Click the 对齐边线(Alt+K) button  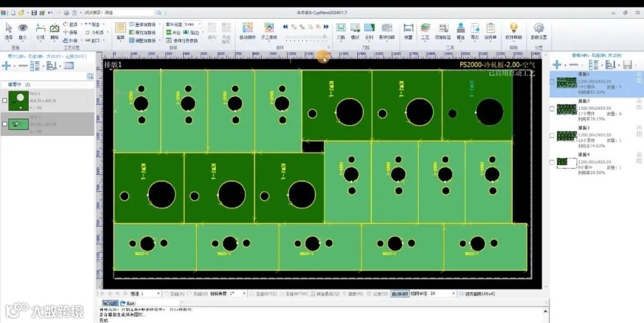point(477,294)
